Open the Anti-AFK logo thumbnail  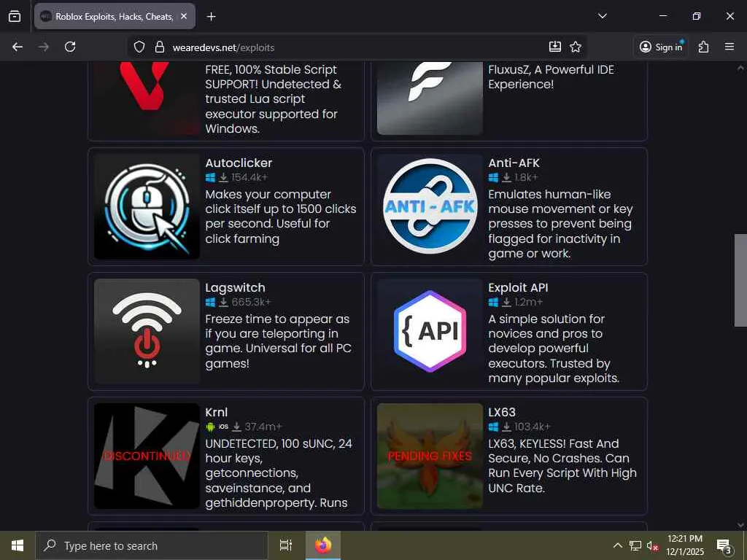tap(430, 206)
